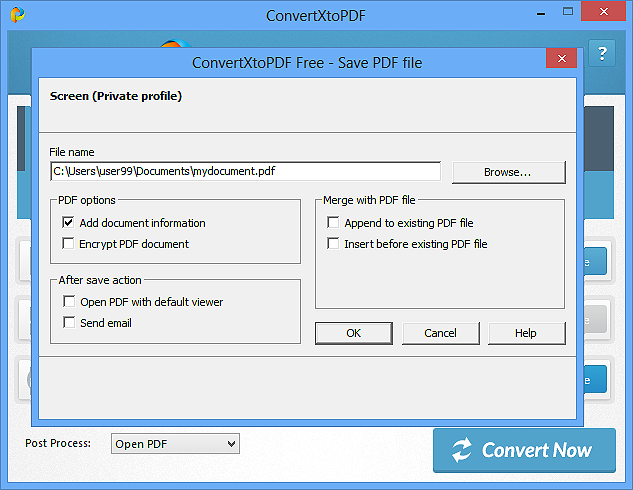Click the Post Process label

58,443
